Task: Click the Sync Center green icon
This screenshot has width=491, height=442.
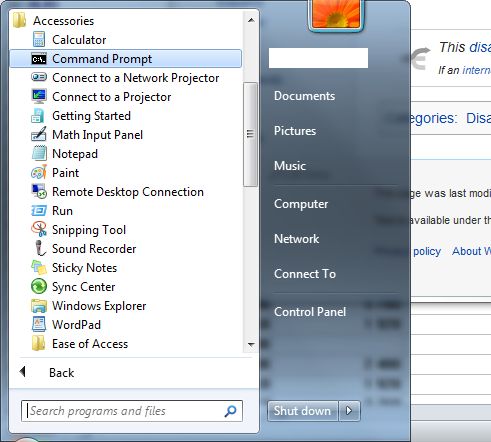Action: pyautogui.click(x=39, y=287)
